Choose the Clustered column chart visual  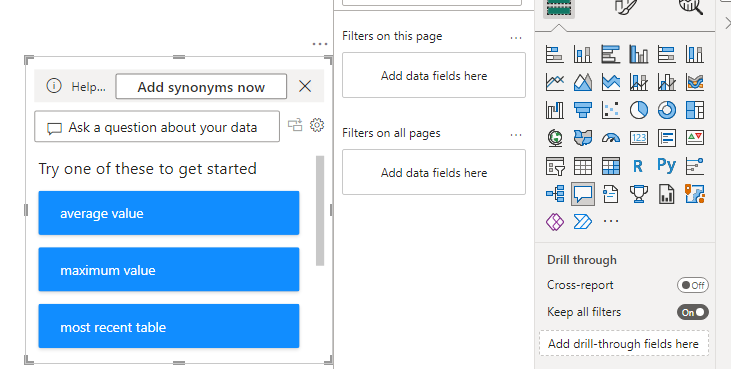click(x=639, y=55)
